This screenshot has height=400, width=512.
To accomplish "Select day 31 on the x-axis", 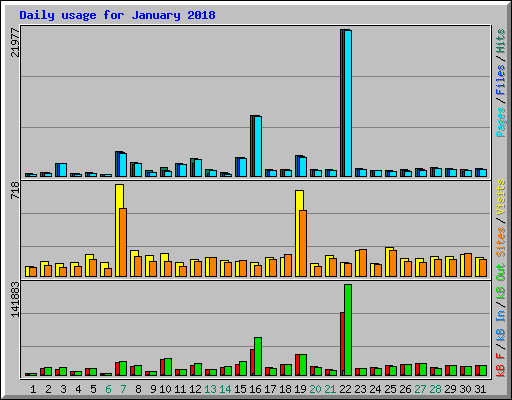I will tap(480, 389).
